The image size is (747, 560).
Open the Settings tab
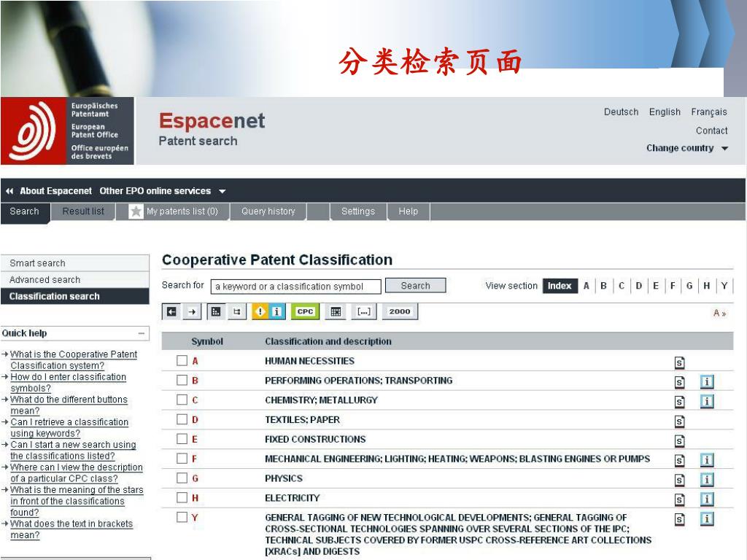point(358,211)
